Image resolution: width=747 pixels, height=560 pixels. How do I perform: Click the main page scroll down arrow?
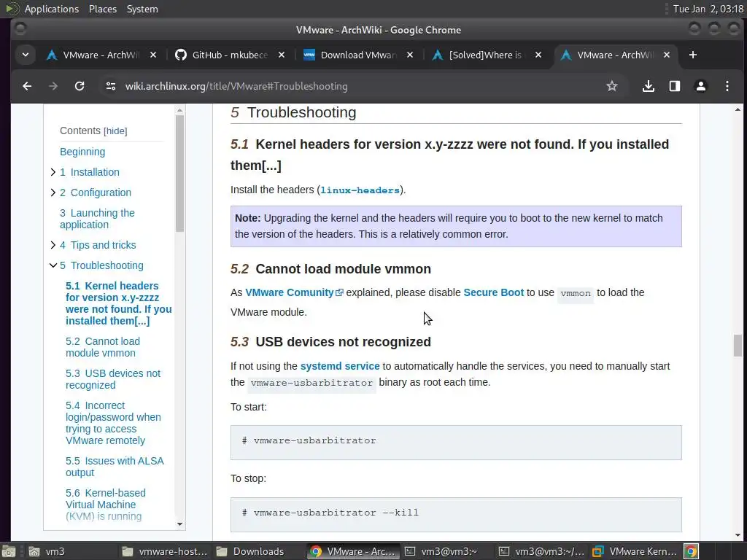[738, 535]
